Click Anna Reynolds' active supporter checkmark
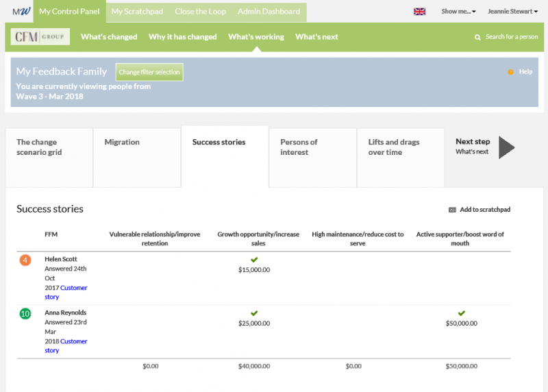The image size is (548, 392). pos(461,313)
